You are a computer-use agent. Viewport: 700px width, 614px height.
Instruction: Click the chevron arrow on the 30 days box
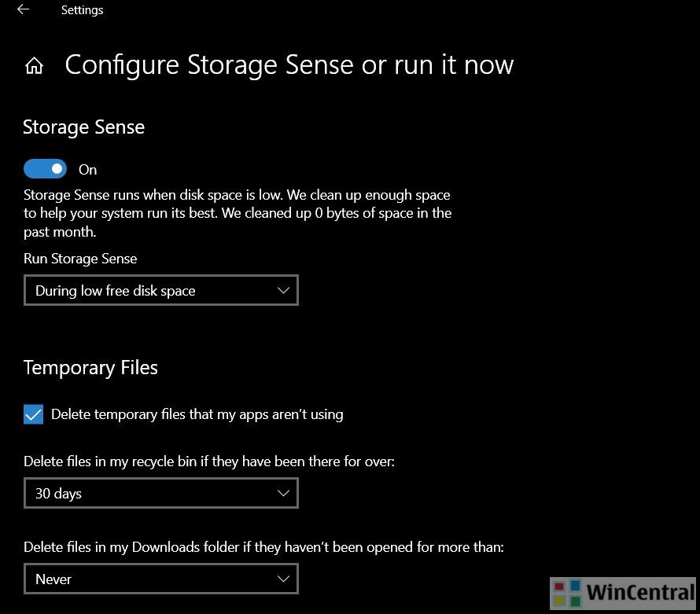(283, 494)
